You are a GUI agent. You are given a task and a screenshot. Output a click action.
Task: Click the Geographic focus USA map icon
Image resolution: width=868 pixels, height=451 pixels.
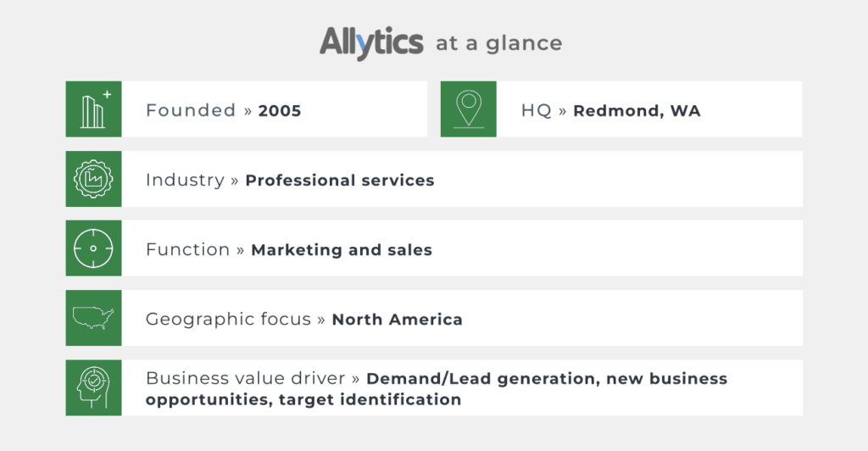pyautogui.click(x=93, y=318)
